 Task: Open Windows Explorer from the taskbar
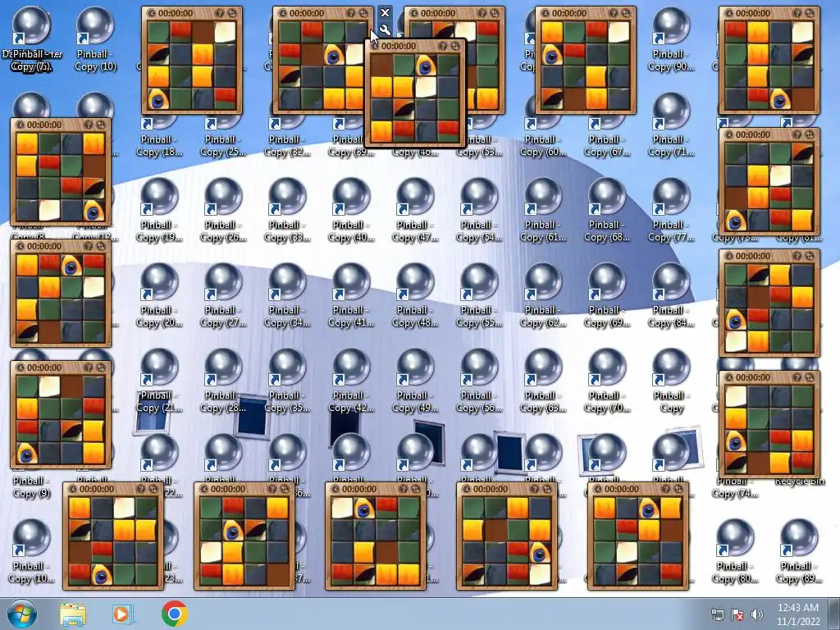[x=72, y=614]
